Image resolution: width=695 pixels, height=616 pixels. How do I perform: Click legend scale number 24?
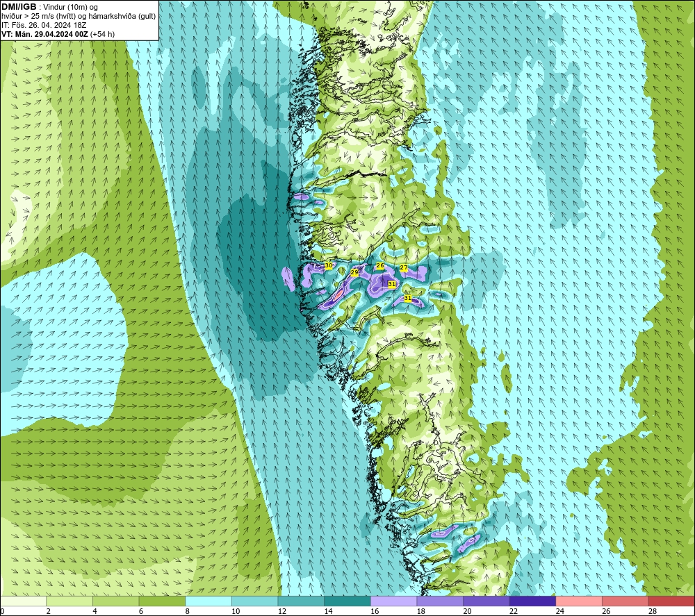pyautogui.click(x=559, y=611)
